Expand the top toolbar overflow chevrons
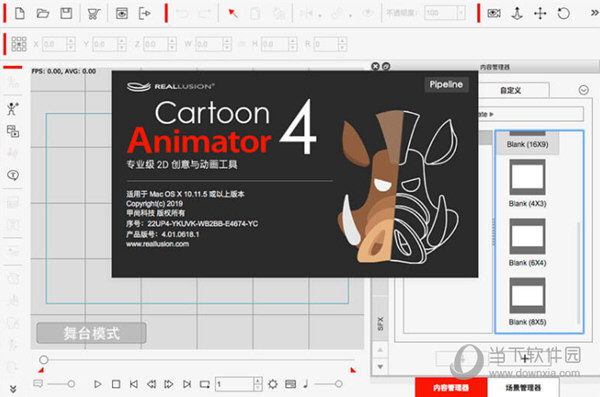This screenshot has height=397, width=600. coord(594,13)
